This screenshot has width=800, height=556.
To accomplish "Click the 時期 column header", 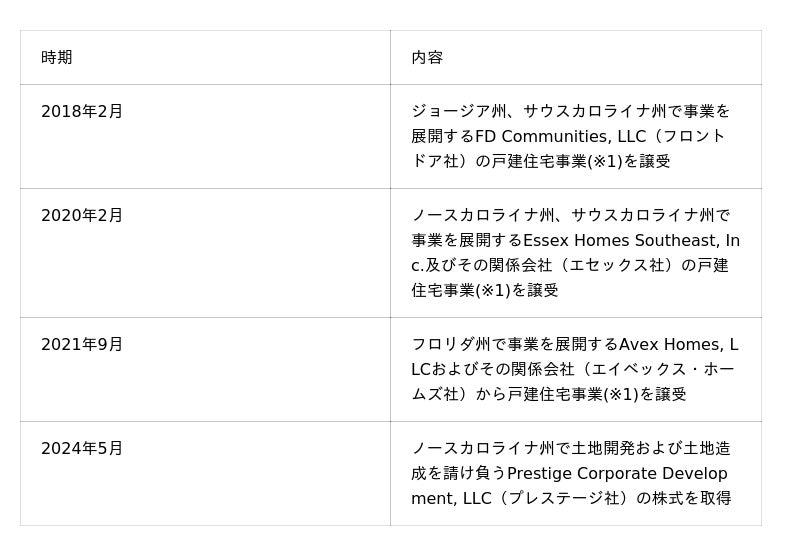I will [57, 58].
